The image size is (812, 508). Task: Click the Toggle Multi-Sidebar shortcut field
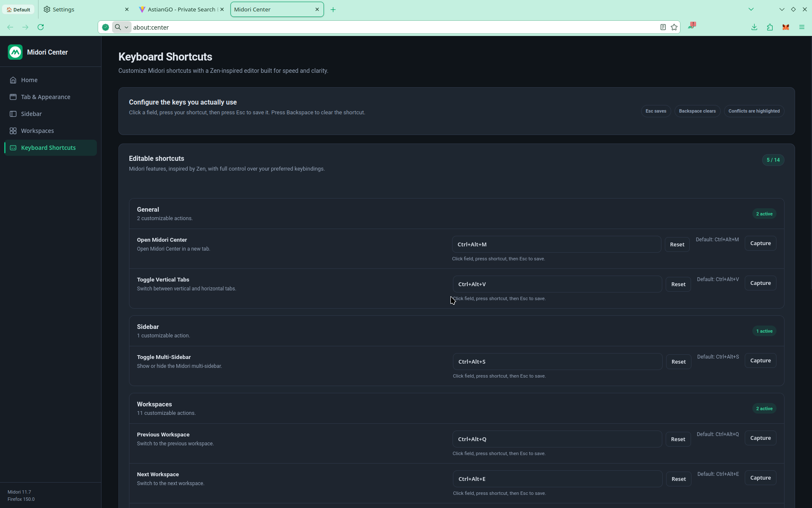pos(558,362)
